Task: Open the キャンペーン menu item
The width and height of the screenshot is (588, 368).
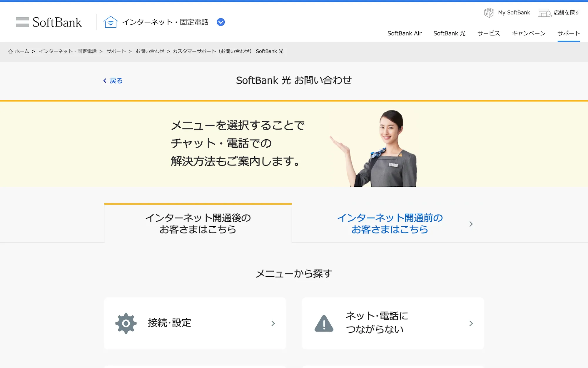Action: click(529, 34)
